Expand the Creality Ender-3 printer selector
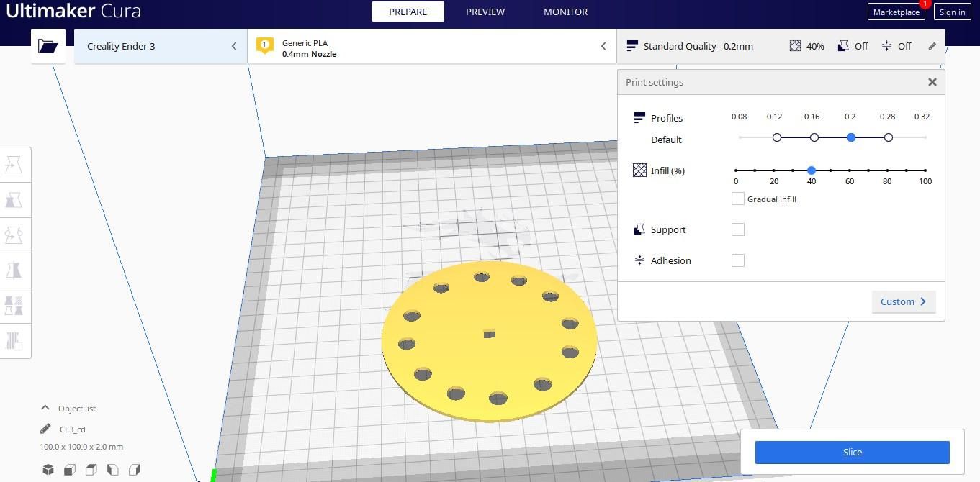The height and width of the screenshot is (482, 980). 161,46
